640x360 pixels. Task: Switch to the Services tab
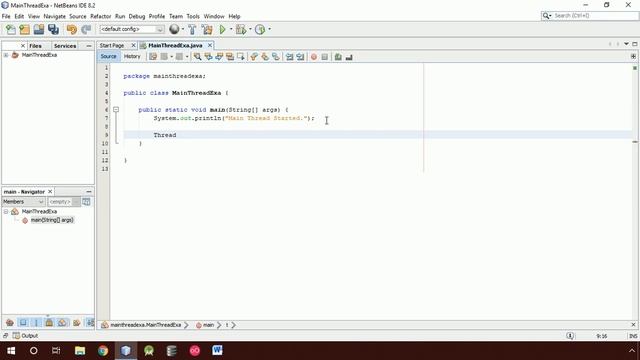(x=65, y=46)
